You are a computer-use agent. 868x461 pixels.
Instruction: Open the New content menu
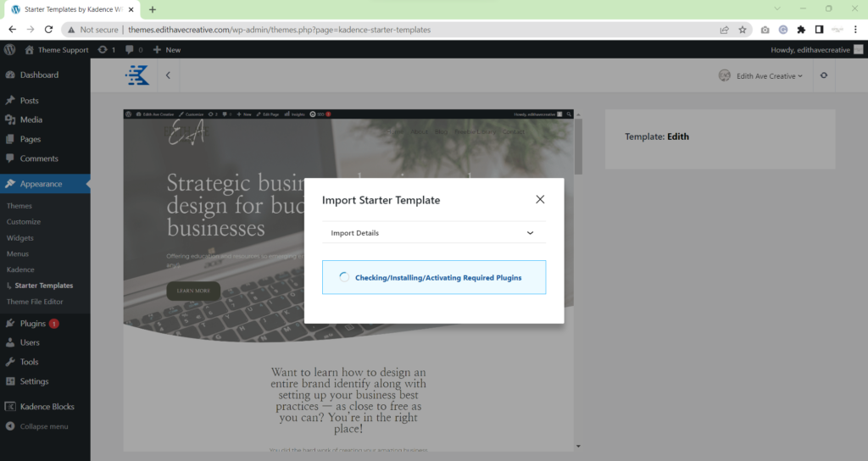click(167, 50)
